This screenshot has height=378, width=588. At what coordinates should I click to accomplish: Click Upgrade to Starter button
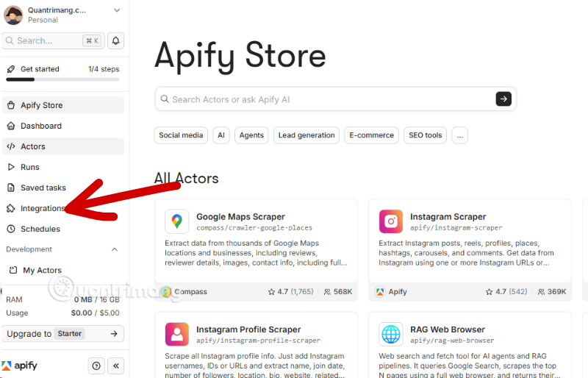[63, 334]
